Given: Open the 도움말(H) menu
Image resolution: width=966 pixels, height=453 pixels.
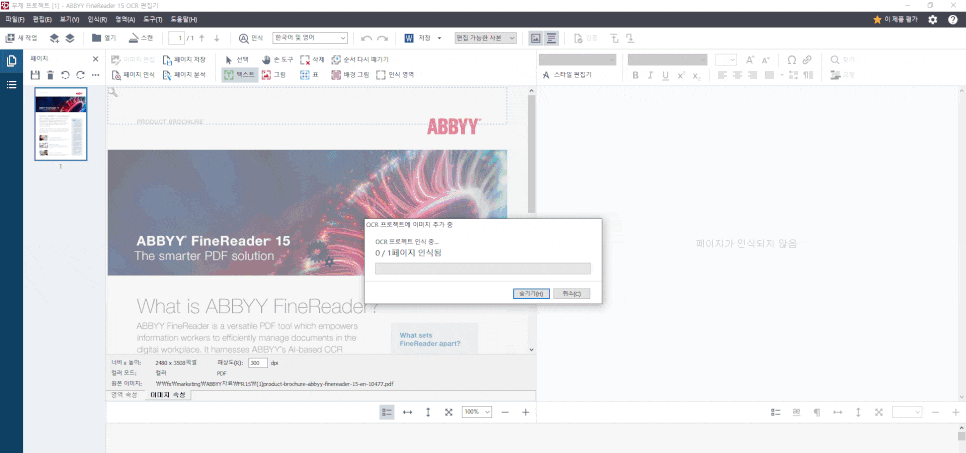Looking at the screenshot, I should pos(184,20).
